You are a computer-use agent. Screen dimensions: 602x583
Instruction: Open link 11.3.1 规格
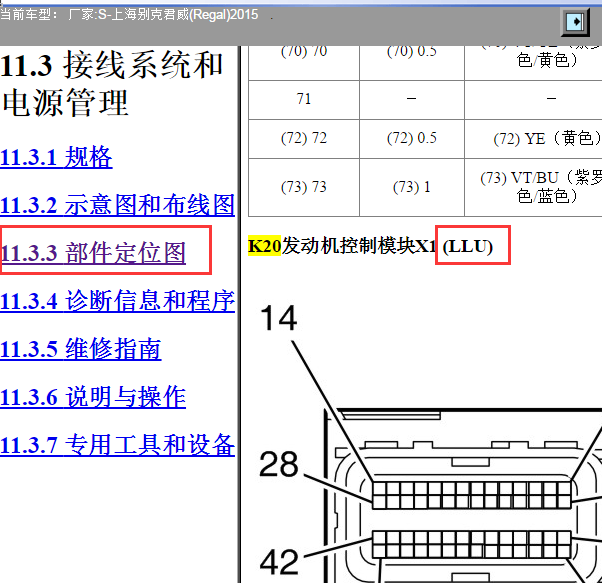click(x=56, y=157)
